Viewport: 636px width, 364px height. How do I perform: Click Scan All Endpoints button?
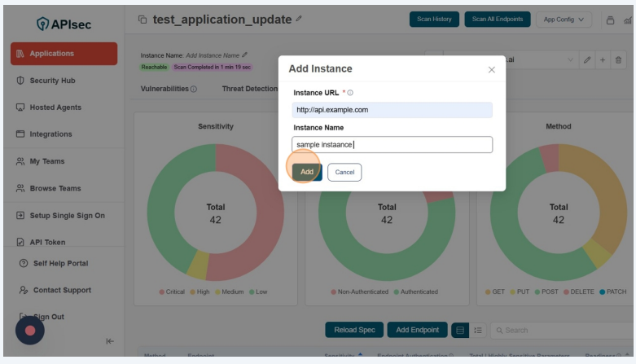coord(498,20)
